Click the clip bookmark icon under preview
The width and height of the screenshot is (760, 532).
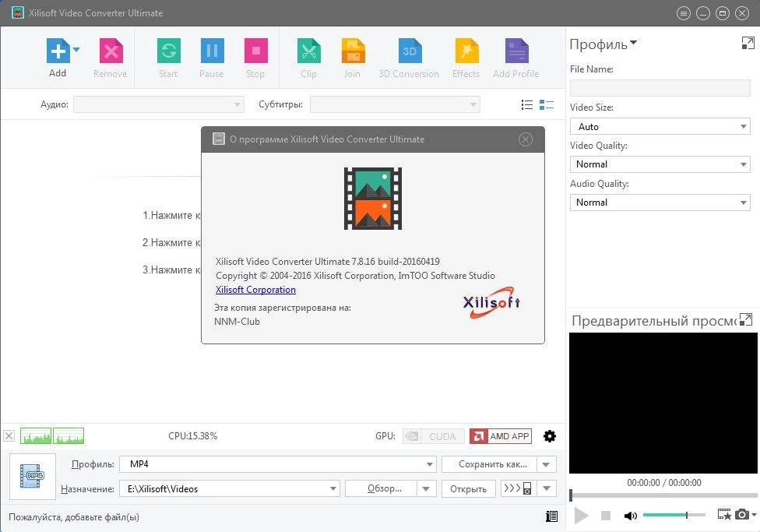(724, 514)
